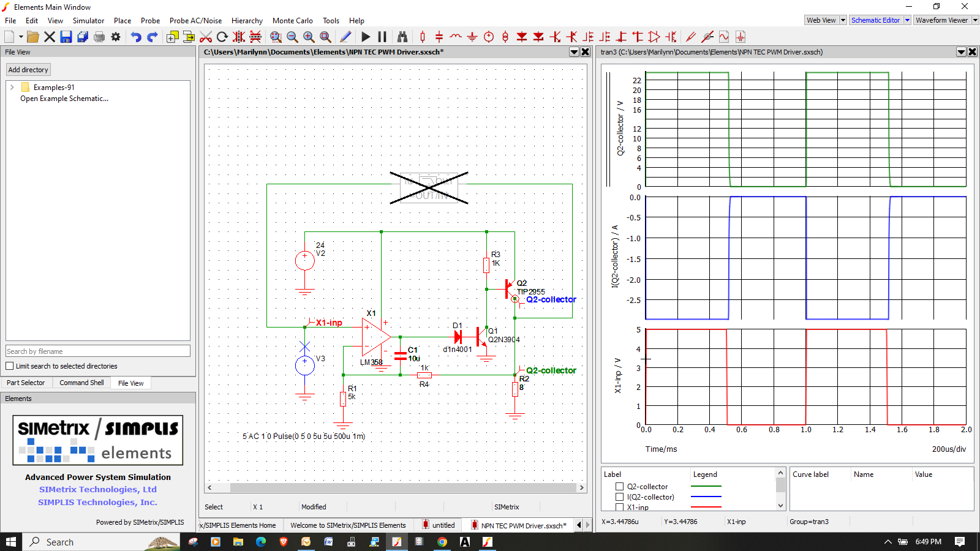980x551 pixels.
Task: Open Example Schematic link in file view
Action: coord(64,99)
